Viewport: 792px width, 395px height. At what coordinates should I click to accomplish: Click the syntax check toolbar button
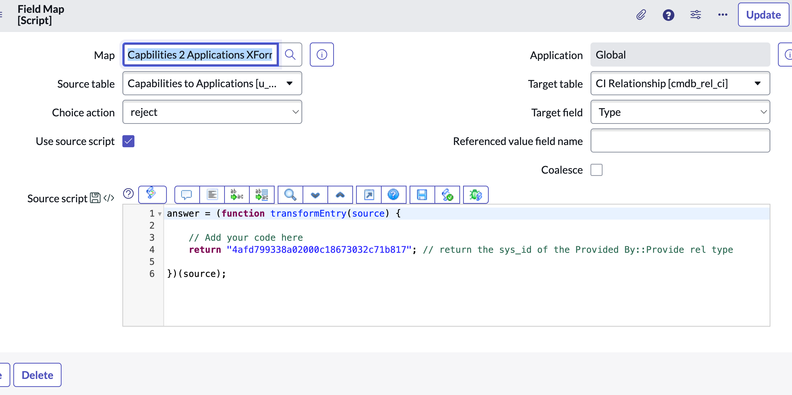coord(447,194)
